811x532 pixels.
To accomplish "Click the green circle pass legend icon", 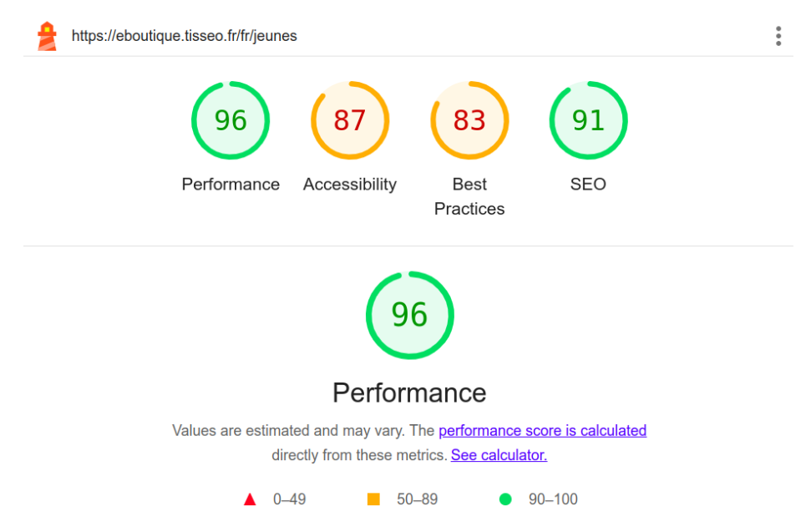I will [x=505, y=499].
